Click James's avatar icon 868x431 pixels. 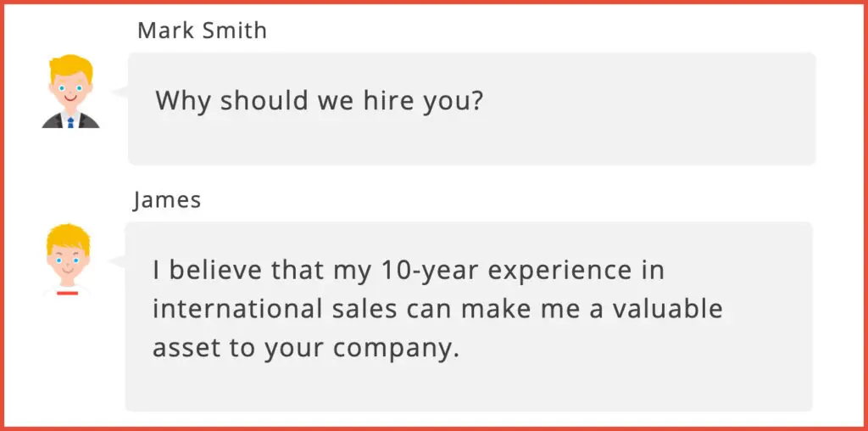pos(68,260)
